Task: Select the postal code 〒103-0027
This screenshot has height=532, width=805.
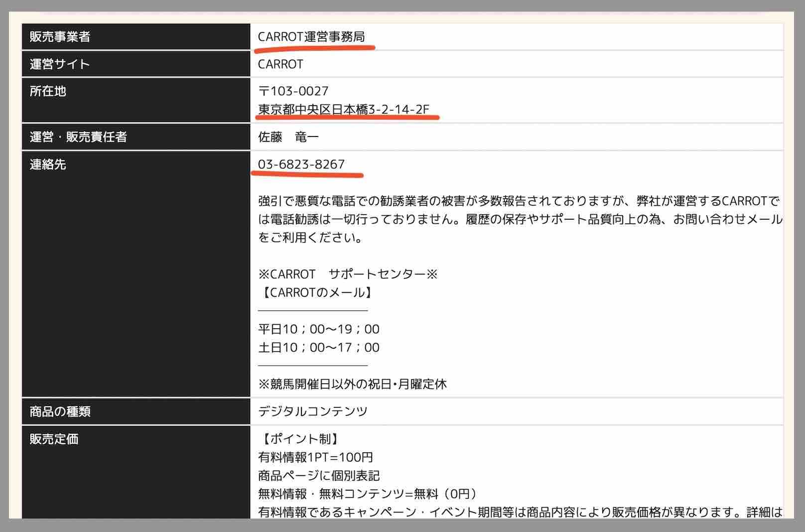Action: point(293,91)
